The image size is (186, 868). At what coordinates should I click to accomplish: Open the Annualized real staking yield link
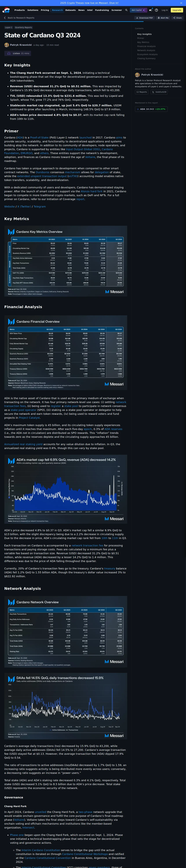tap(23, 444)
